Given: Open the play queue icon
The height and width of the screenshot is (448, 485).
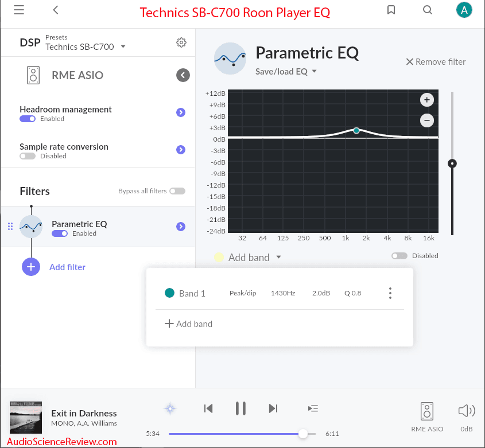Looking at the screenshot, I should (x=313, y=409).
